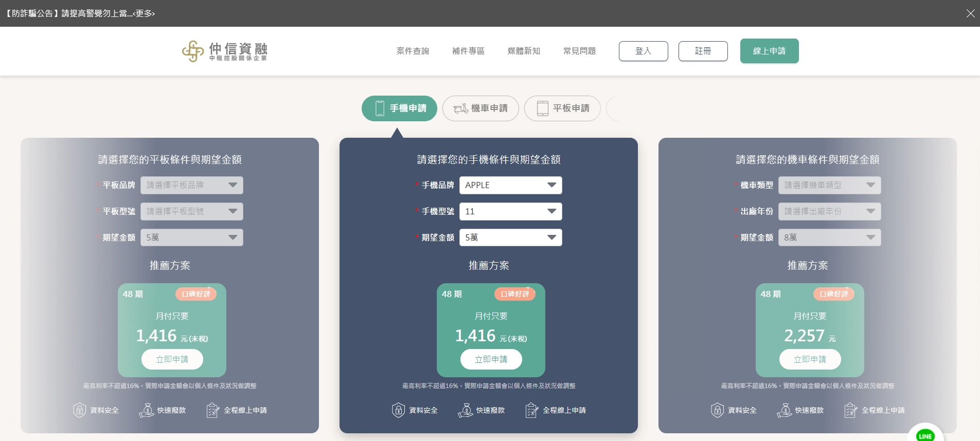Open 案件查詢 menu item
The width and height of the screenshot is (980, 441).
[x=413, y=51]
